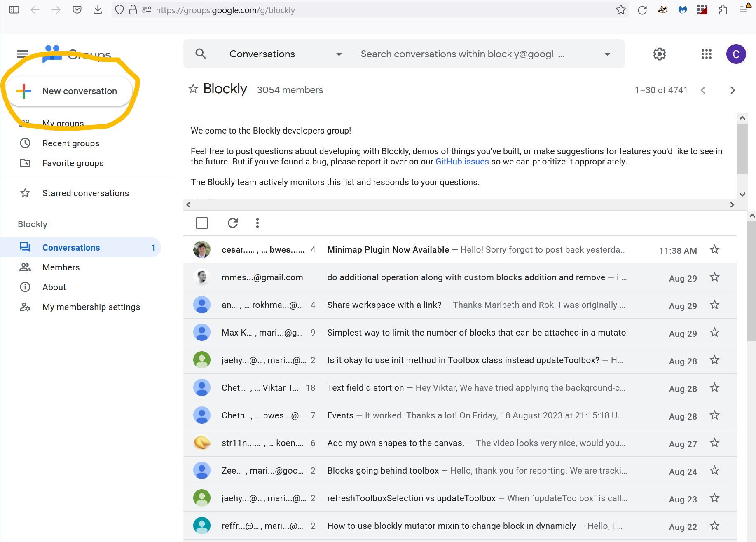
Task: Open Recent groups in the sidebar
Action: (x=71, y=143)
